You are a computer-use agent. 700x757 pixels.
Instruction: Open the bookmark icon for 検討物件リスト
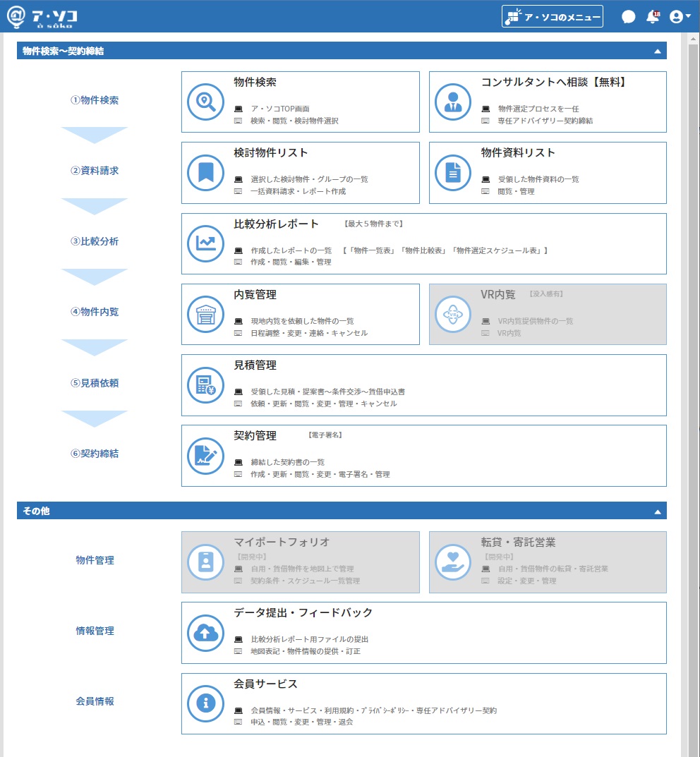coord(205,172)
